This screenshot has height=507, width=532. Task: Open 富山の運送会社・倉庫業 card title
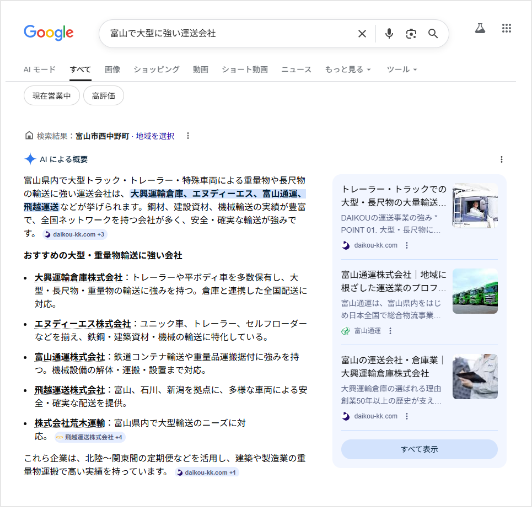point(393,367)
